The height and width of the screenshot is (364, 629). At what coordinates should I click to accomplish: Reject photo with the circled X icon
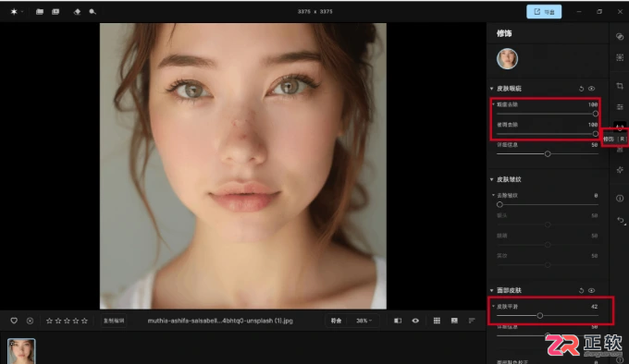click(31, 321)
